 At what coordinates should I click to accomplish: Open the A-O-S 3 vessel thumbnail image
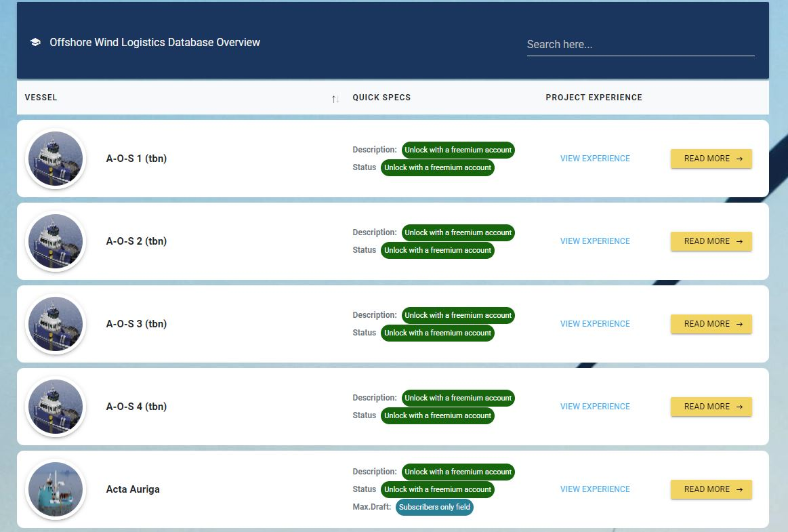56,323
